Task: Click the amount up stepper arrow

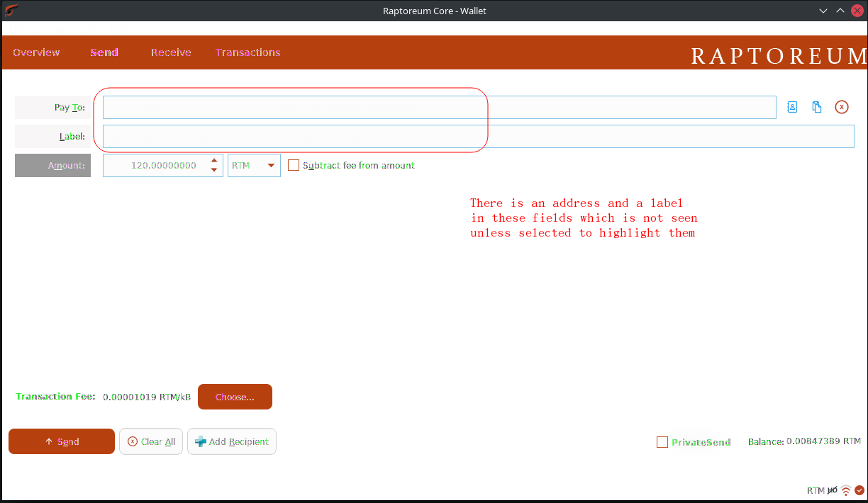Action: (213, 160)
